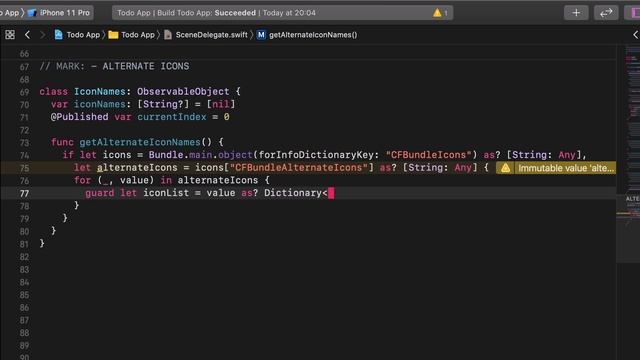Click line number 77 in gutter

tap(24, 193)
